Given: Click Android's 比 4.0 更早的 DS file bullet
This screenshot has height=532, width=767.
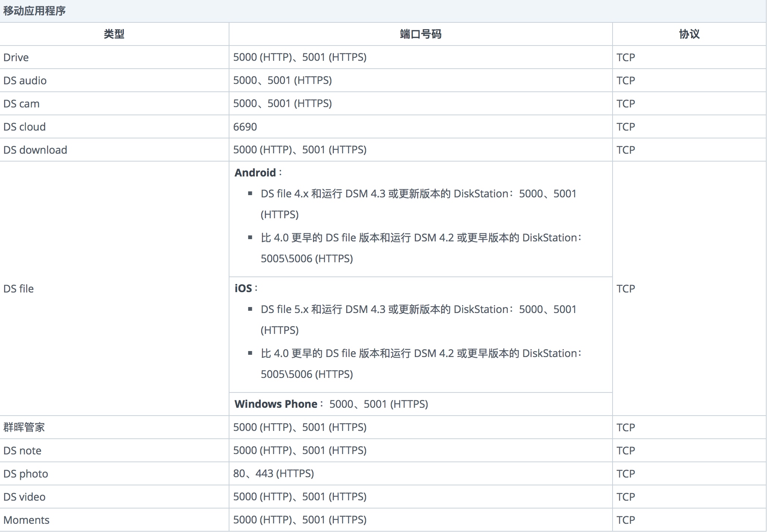Looking at the screenshot, I should [x=421, y=248].
